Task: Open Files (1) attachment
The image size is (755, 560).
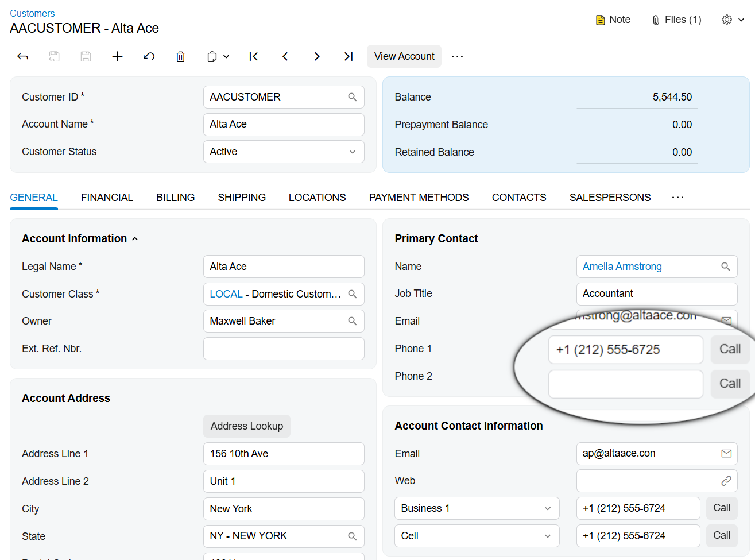Action: pyautogui.click(x=676, y=20)
